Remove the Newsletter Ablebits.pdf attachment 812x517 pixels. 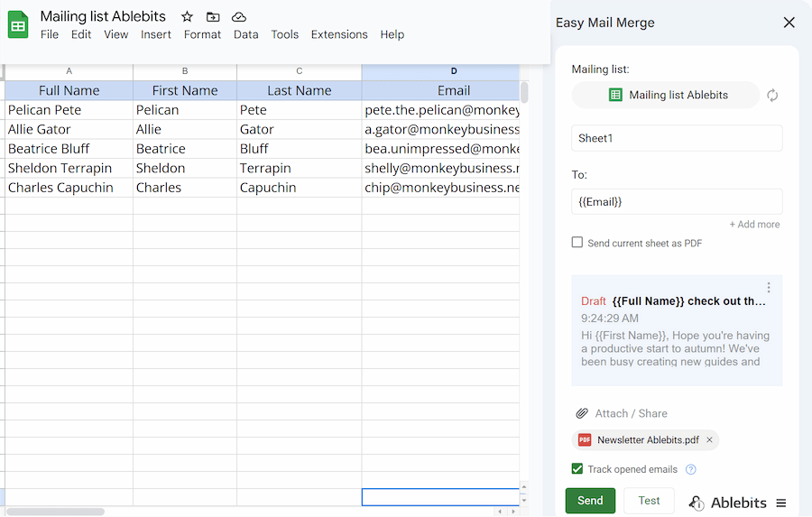pos(709,440)
